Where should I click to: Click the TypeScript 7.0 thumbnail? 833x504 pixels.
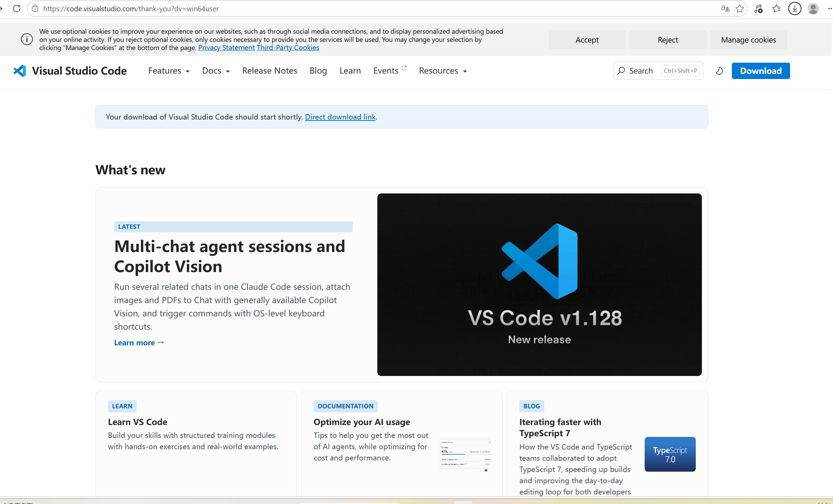click(670, 454)
